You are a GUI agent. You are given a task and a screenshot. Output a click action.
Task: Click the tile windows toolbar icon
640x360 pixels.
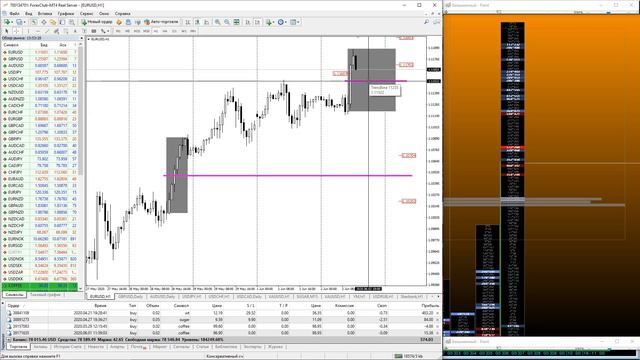pos(236,22)
